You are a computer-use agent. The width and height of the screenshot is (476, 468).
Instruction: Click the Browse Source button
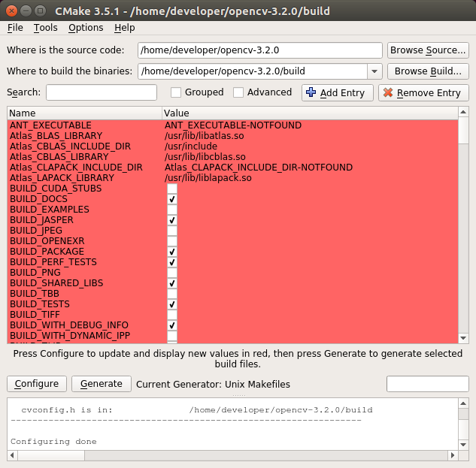pyautogui.click(x=428, y=50)
